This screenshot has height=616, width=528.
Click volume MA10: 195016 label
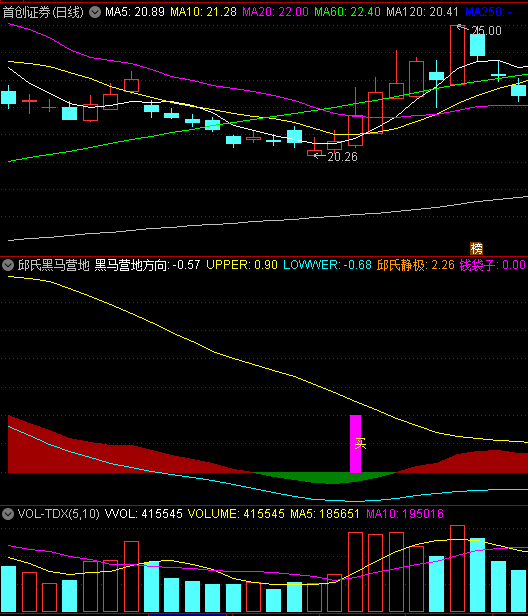click(405, 514)
